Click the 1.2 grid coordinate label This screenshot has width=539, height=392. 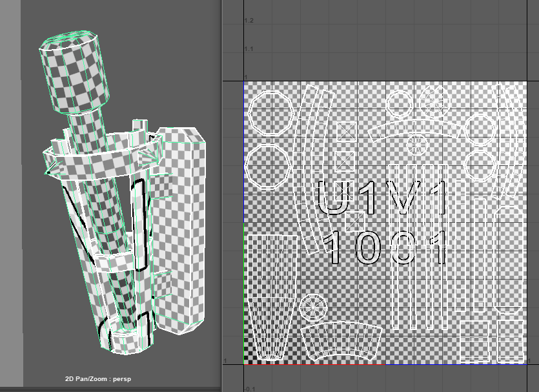tap(249, 21)
